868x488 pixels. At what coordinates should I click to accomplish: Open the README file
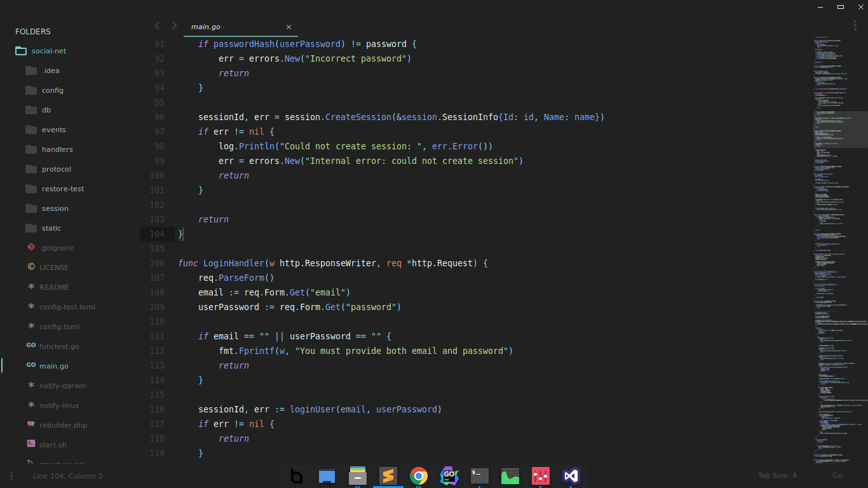point(54,287)
